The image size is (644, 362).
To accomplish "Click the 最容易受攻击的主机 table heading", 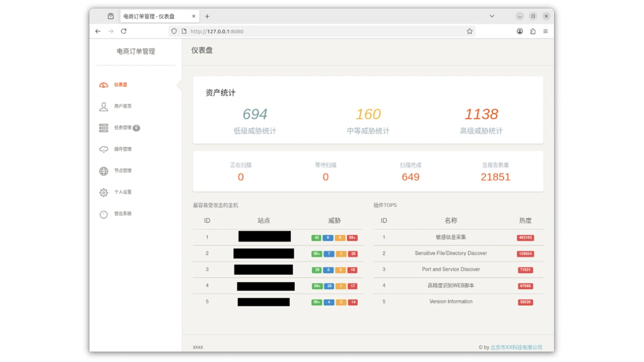I will pos(216,205).
